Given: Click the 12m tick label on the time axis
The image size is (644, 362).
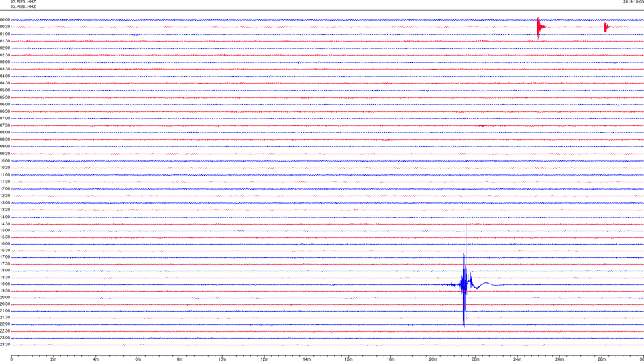Looking at the screenshot, I should pos(264,359).
